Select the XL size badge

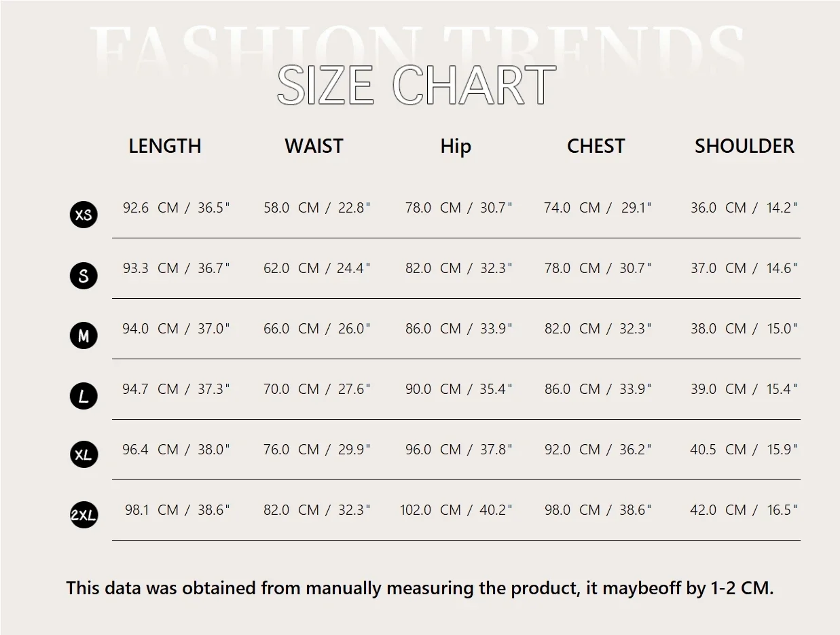pos(84,455)
